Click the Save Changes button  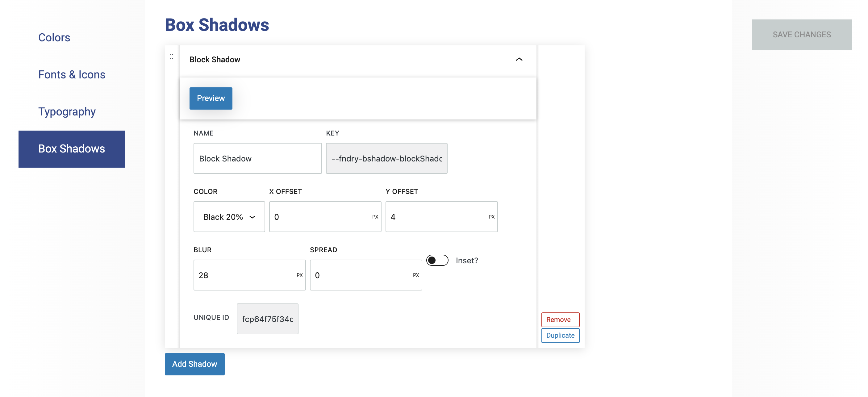pyautogui.click(x=801, y=35)
